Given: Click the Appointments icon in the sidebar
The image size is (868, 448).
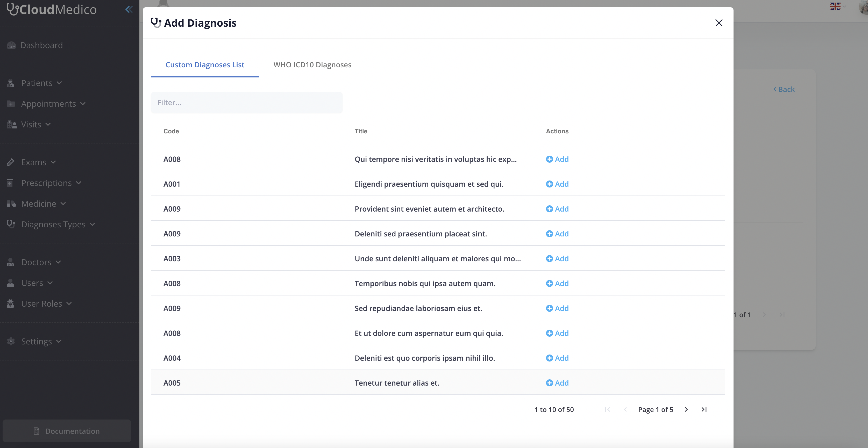Looking at the screenshot, I should click(x=11, y=104).
